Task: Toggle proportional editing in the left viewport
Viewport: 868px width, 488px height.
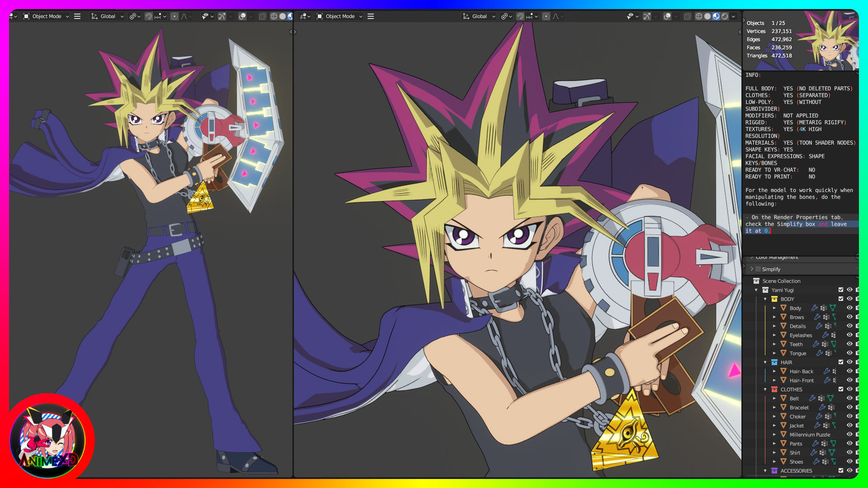Action: [x=175, y=16]
